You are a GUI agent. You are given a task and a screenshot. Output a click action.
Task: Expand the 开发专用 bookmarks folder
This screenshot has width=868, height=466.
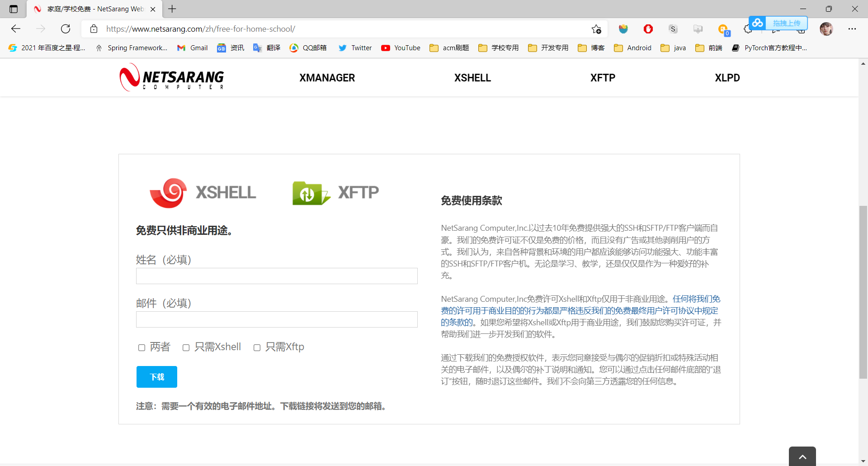pos(547,48)
